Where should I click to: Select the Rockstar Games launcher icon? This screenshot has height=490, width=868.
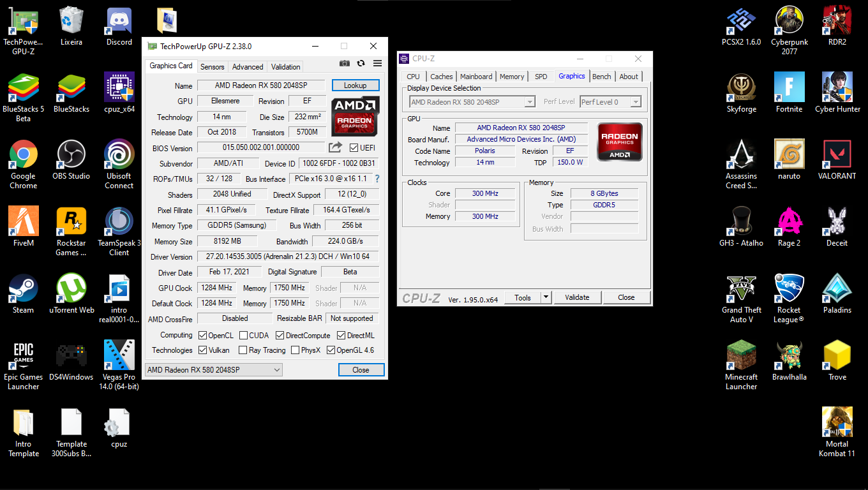(x=71, y=232)
